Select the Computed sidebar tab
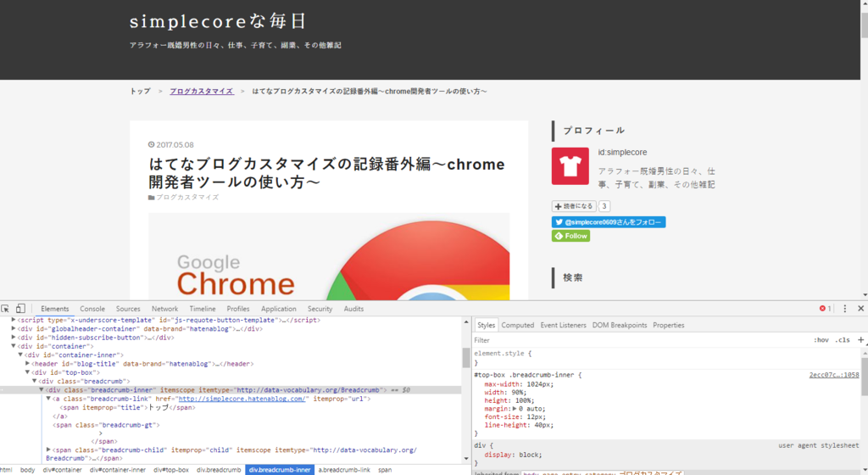 point(518,325)
